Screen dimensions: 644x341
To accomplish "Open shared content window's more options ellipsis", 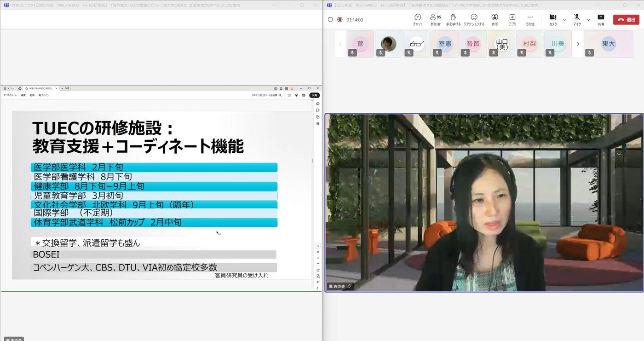I will coord(274,5).
